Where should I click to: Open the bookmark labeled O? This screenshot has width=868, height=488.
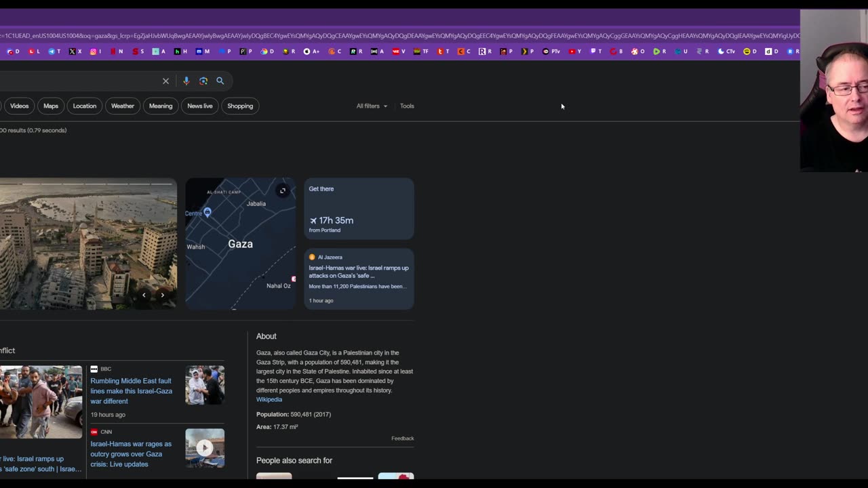pyautogui.click(x=638, y=52)
